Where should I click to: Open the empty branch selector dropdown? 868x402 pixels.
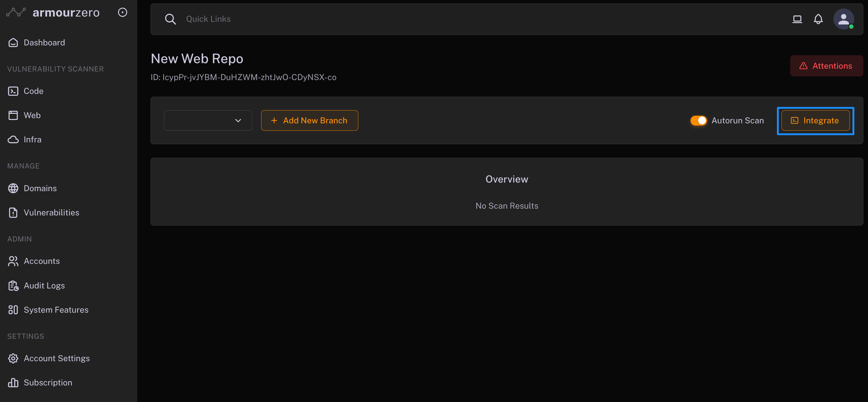tap(202, 120)
